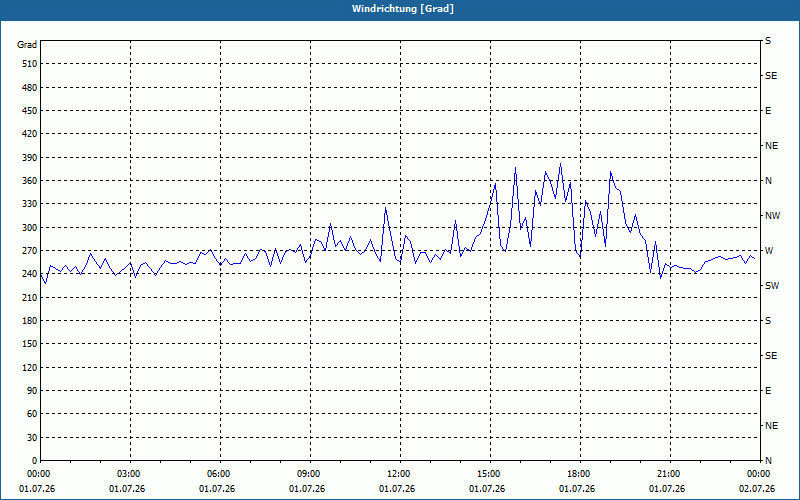800x500 pixels.
Task: Click the 360 degree axis label
Action: [30, 181]
